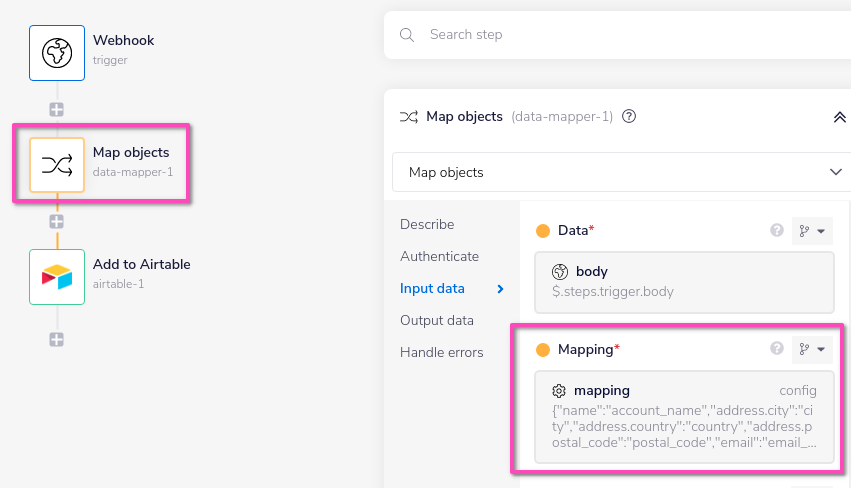Screen dimensions: 851x488
Task: Click the help icon next to Data field
Action: tap(776, 231)
